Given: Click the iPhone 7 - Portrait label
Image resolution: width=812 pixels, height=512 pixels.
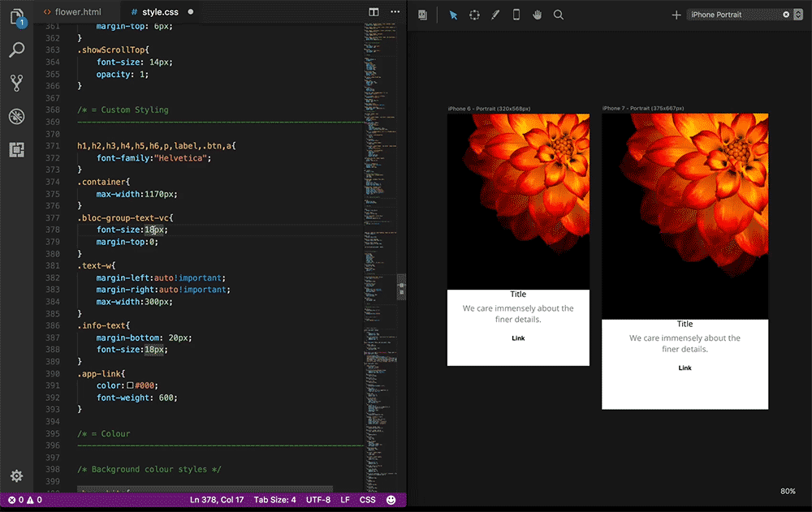Looking at the screenshot, I should tap(642, 108).
